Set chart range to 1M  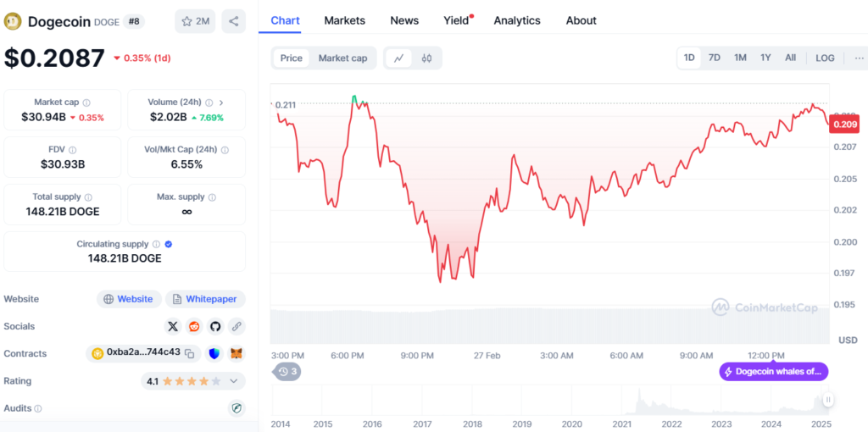740,58
